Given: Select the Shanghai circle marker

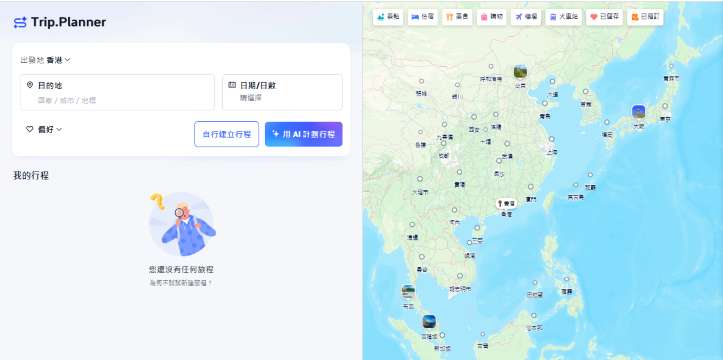Looking at the screenshot, I should tap(551, 139).
